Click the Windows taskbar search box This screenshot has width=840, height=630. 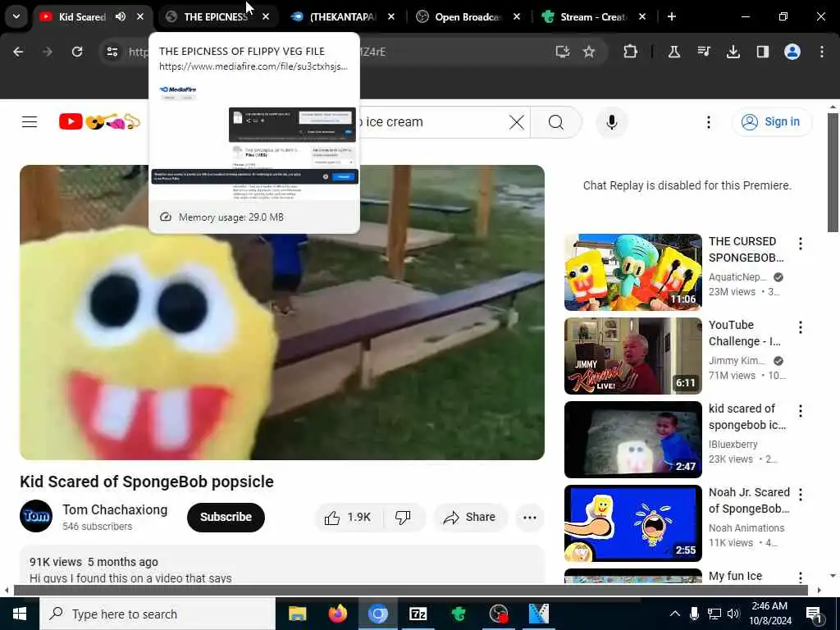[157, 614]
